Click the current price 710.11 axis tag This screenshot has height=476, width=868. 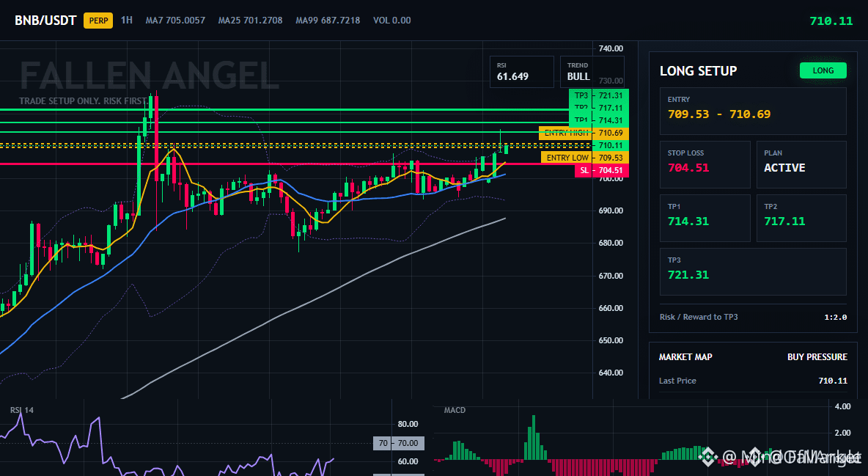tap(611, 145)
